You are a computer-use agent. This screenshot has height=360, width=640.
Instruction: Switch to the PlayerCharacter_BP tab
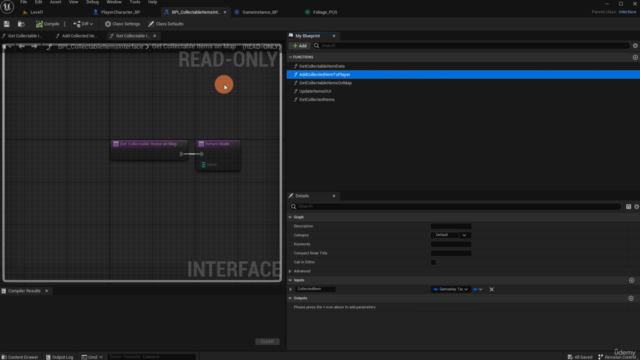pos(120,12)
